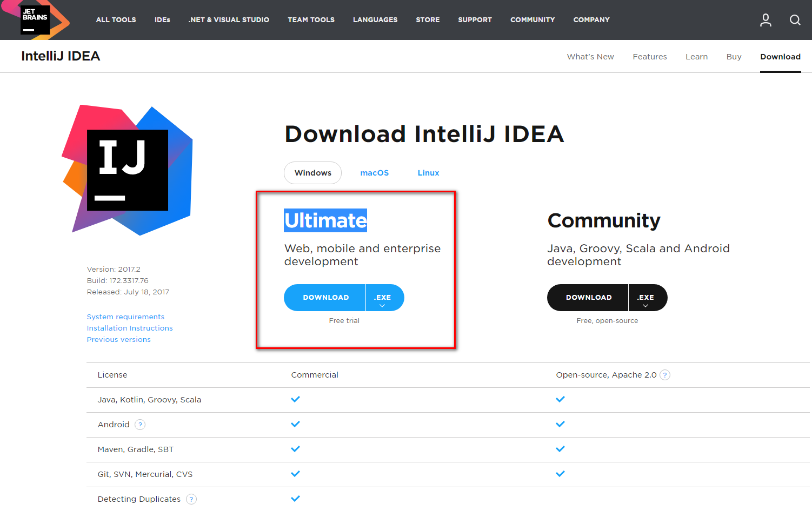Screen dimensions: 812x511
Task: Click the Community heading
Action: coord(604,220)
